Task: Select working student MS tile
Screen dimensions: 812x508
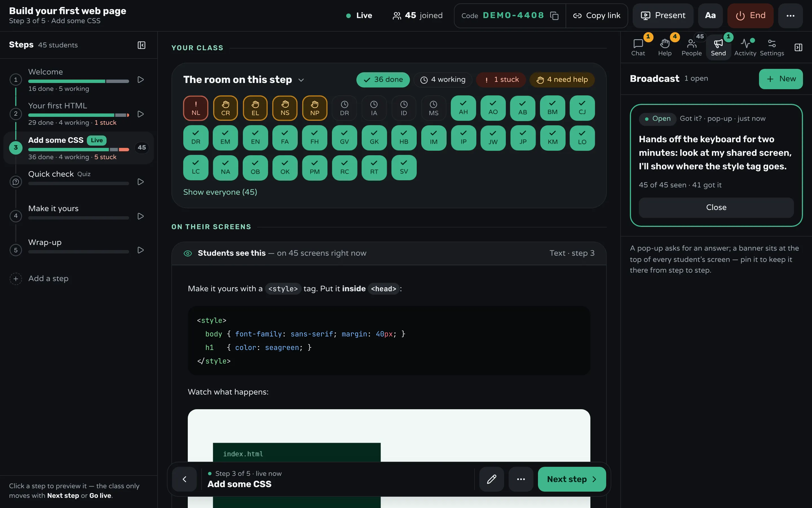Action: (x=434, y=108)
